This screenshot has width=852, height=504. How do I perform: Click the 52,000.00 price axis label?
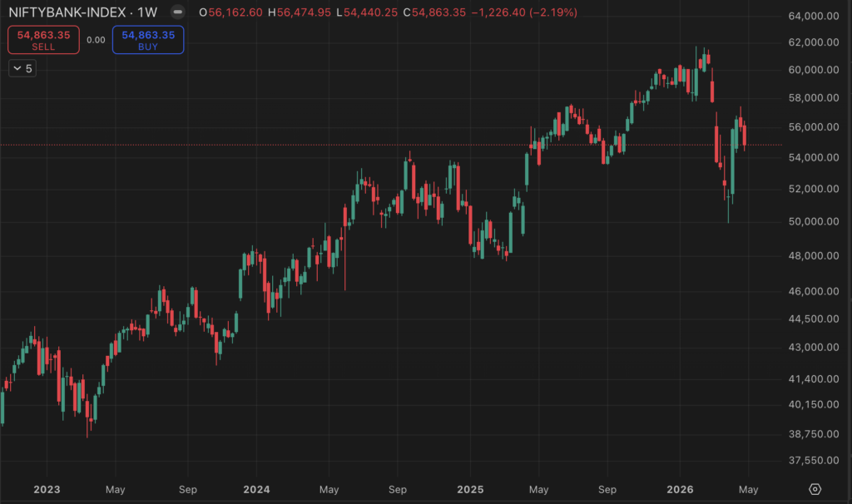point(814,189)
